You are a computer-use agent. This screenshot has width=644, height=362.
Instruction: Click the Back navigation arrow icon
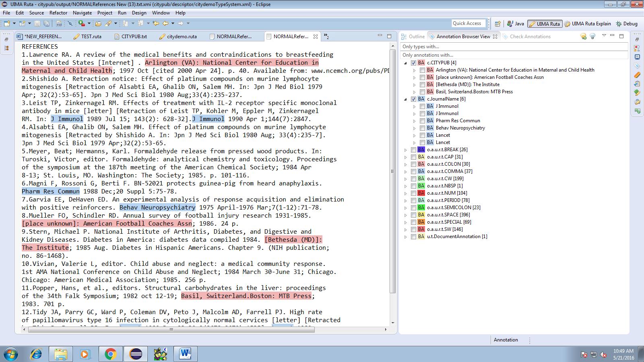165,24
